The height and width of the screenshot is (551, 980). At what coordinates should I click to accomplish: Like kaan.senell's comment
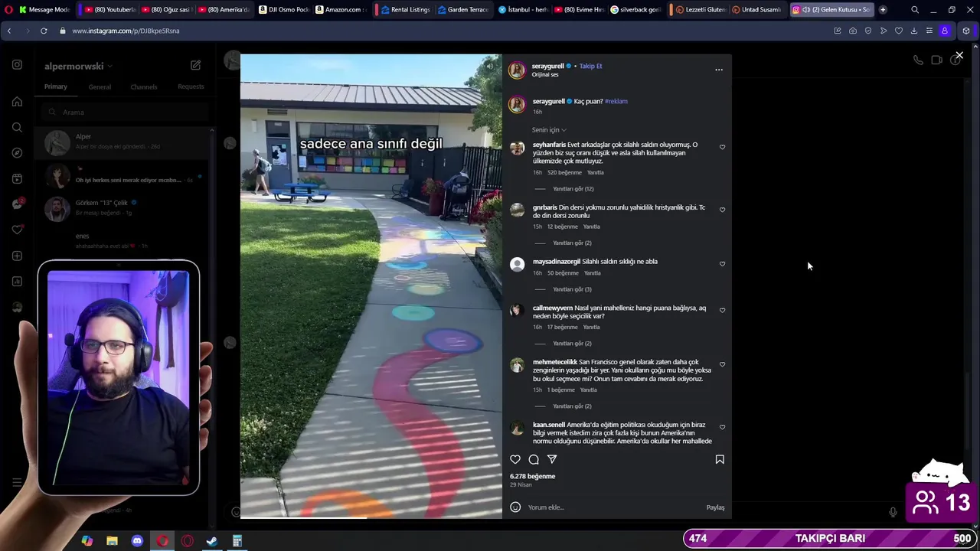pos(722,428)
